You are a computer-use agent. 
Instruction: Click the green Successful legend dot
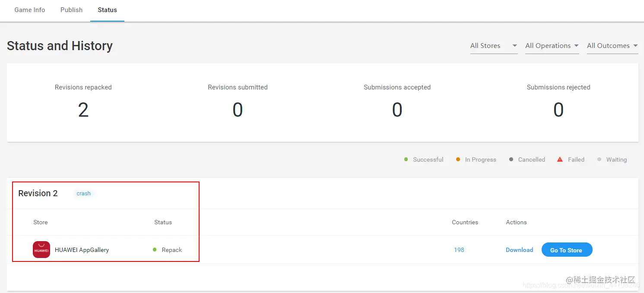[406, 159]
